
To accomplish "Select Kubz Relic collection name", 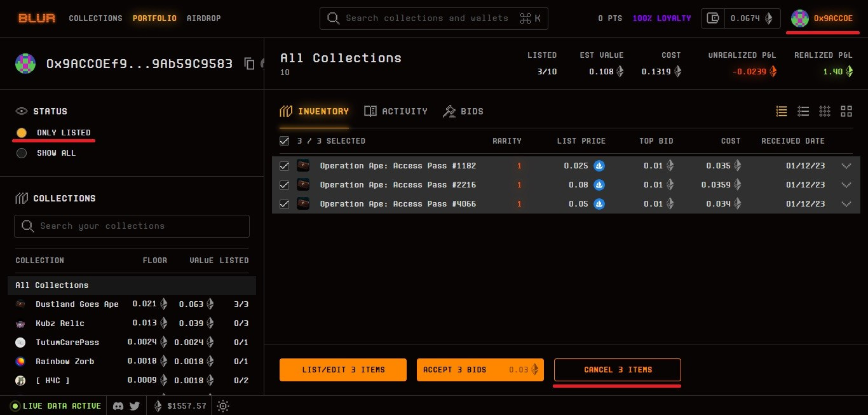I will (60, 323).
